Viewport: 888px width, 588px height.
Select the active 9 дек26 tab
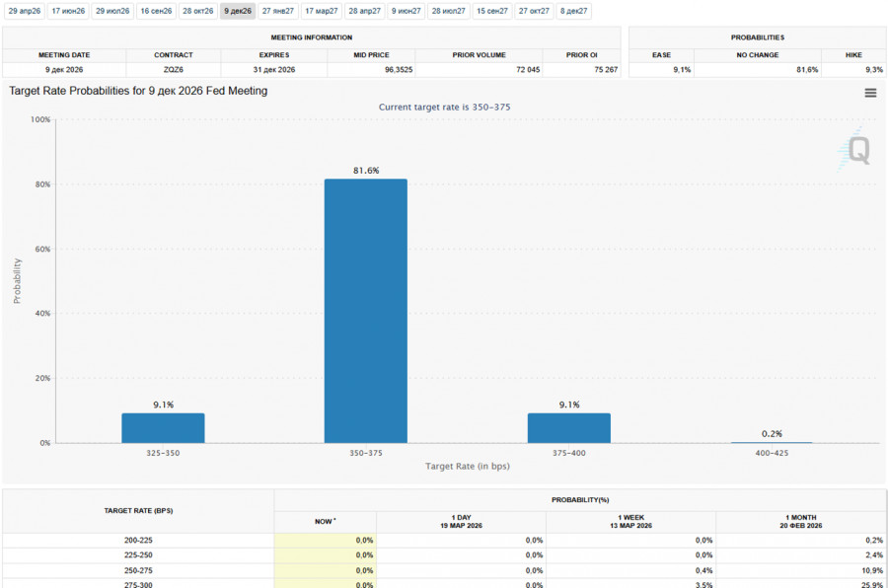(x=238, y=11)
